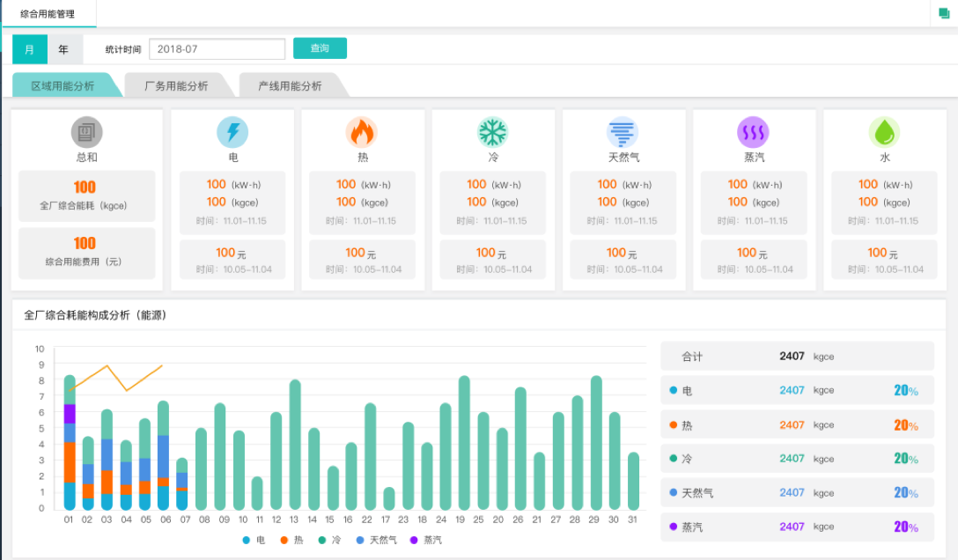Image resolution: width=958 pixels, height=560 pixels.
Task: Open the 厂务用能分析 tab
Action: (x=176, y=86)
